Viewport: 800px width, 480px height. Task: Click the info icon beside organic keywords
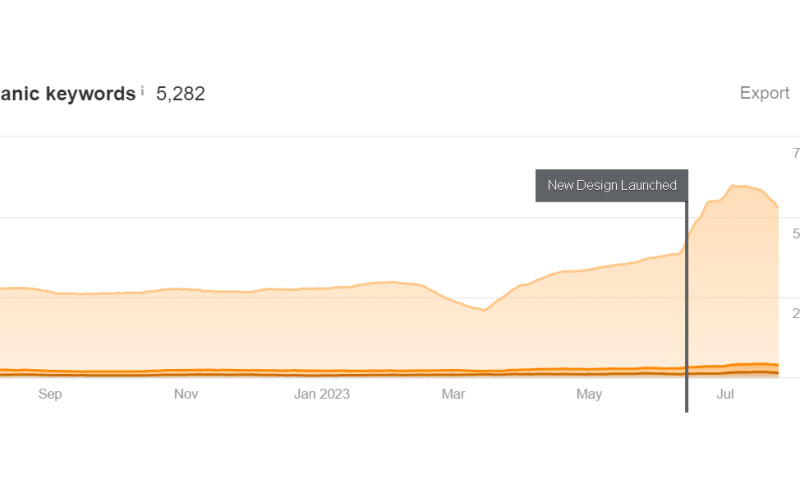tap(142, 91)
